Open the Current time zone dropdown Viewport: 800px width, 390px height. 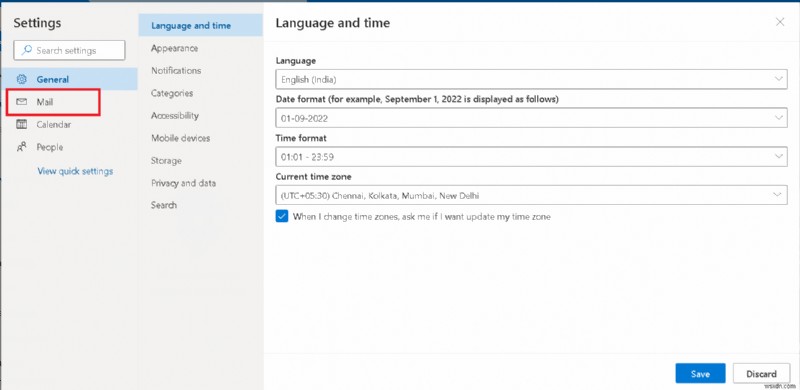click(x=531, y=195)
